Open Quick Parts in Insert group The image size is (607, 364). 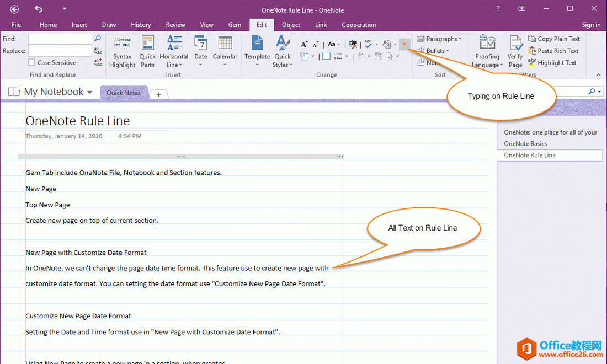pos(147,44)
